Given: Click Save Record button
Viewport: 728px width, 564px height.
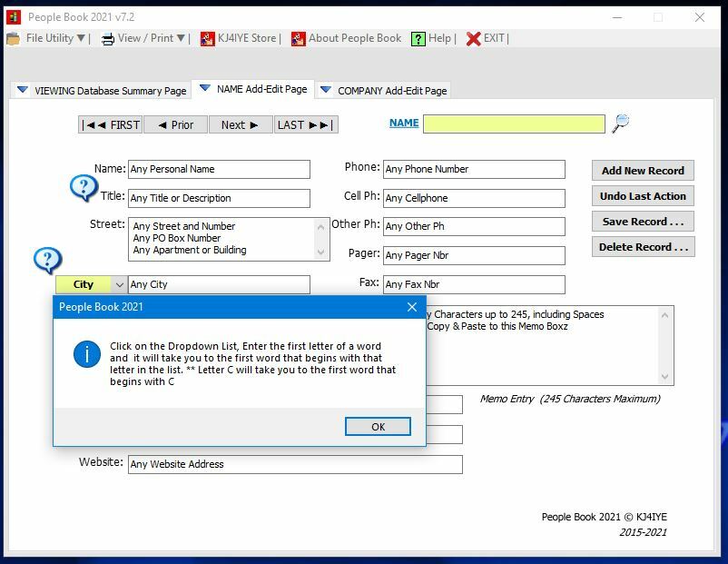Looking at the screenshot, I should pos(643,222).
